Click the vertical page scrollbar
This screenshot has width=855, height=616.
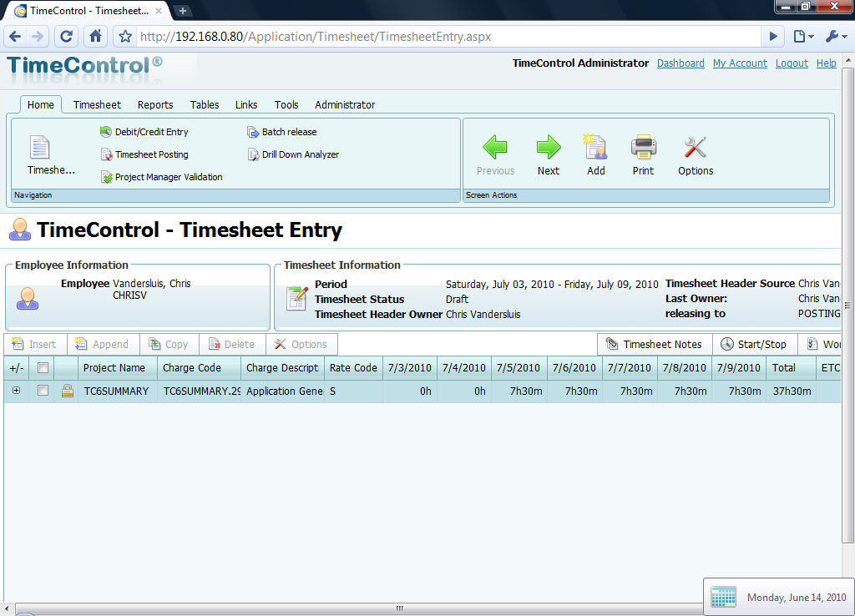848,305
